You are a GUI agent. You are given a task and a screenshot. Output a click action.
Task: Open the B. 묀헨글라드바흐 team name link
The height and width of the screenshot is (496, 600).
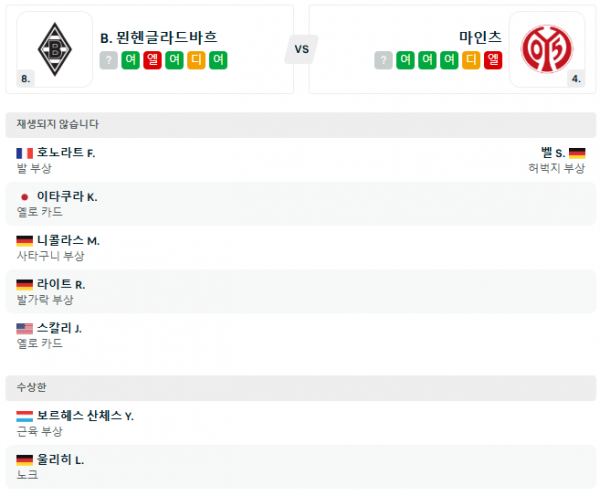(x=159, y=37)
